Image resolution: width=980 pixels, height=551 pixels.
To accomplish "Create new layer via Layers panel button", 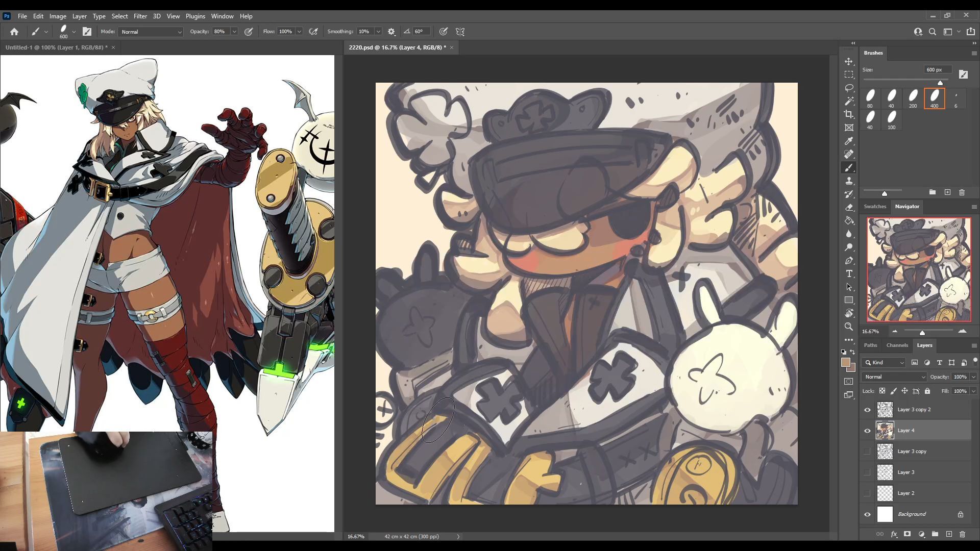I will [x=949, y=534].
